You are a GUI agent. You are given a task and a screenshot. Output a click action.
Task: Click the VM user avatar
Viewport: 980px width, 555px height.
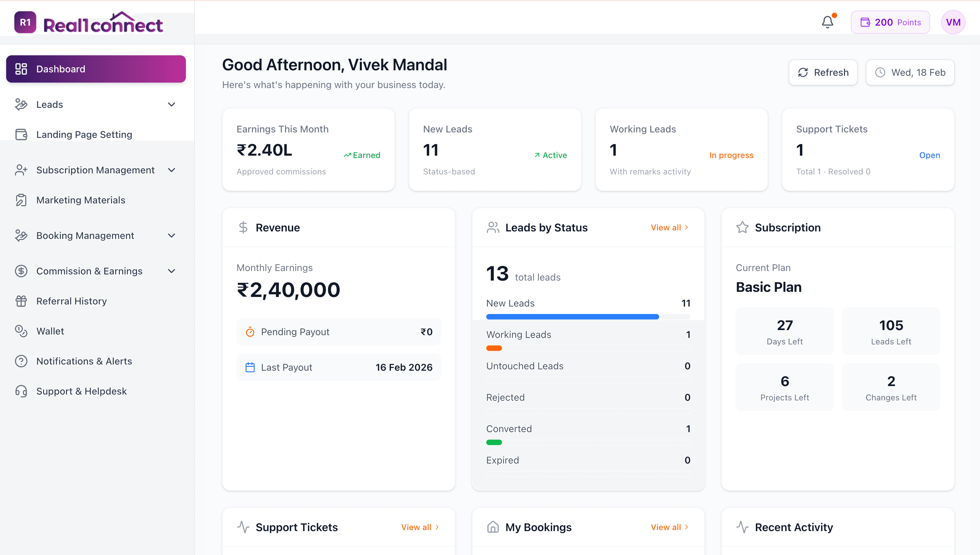click(953, 22)
